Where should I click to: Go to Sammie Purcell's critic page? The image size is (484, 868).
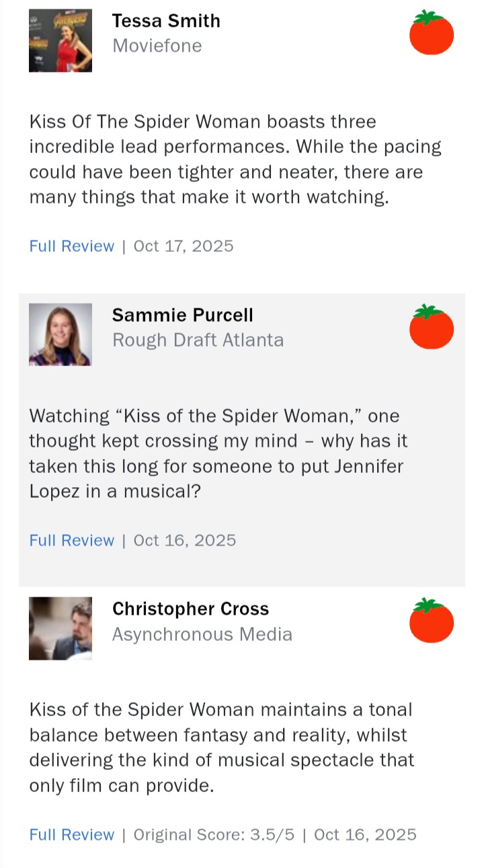click(182, 315)
